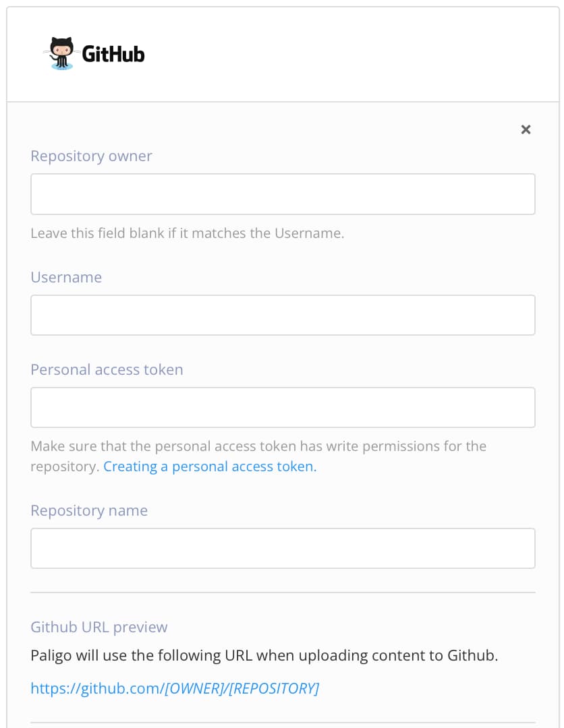Select the Username field label
Image resolution: width=564 pixels, height=728 pixels.
66,277
